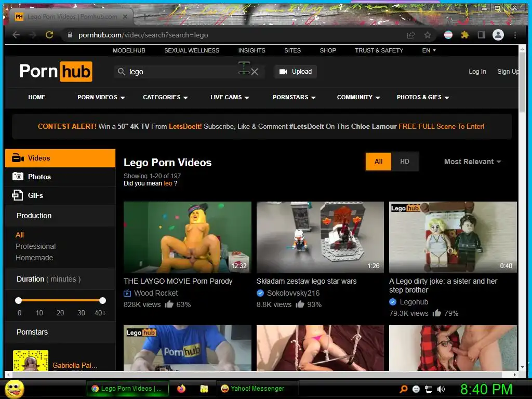Open the Extensions puzzle piece menu

(x=465, y=35)
